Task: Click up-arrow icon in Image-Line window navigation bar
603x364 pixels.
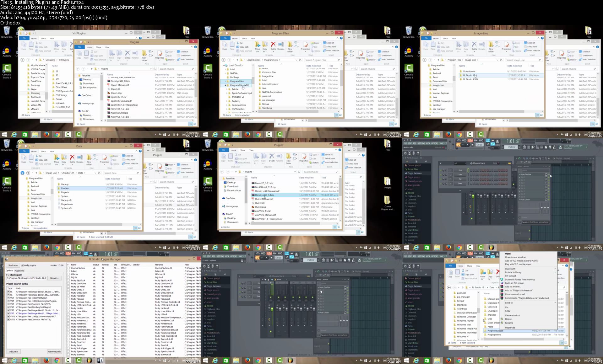Action: click(x=438, y=60)
